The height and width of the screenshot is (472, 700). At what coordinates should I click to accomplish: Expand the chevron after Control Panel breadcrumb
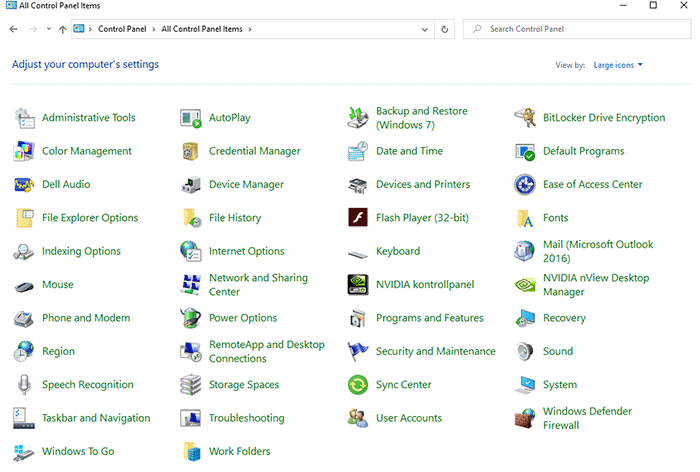tap(154, 29)
